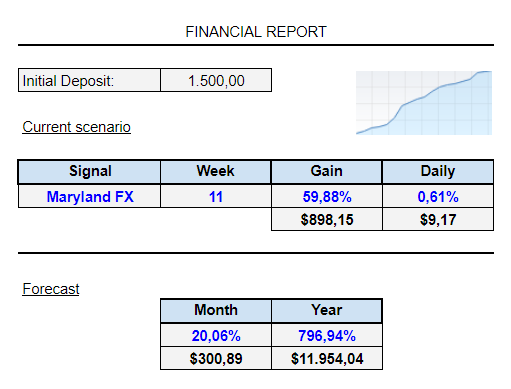The height and width of the screenshot is (389, 511).
Task: Click the Current scenario heading
Action: point(76,127)
